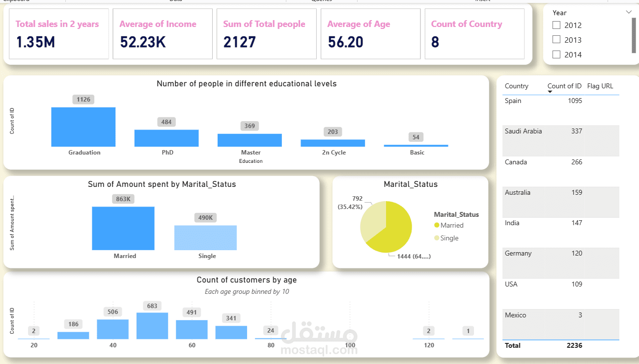Click the sort arrow under Count of ID
The height and width of the screenshot is (364, 639).
click(550, 92)
